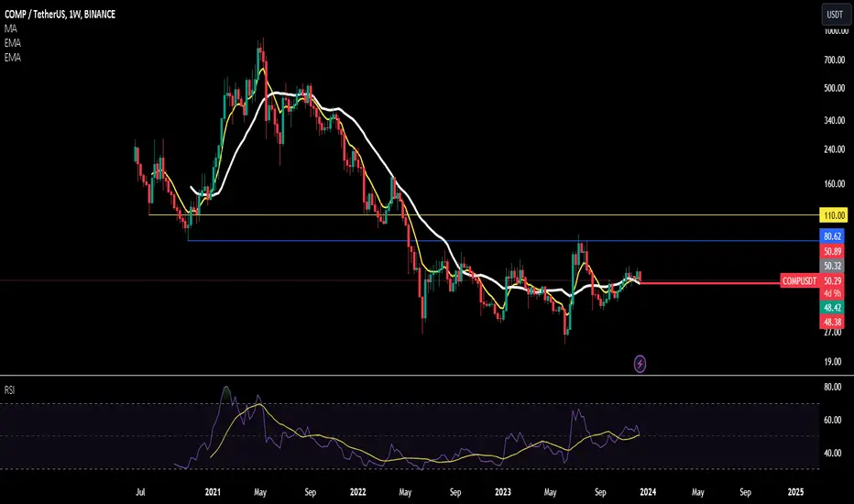Open the USDT currency selector
This screenshot has height=504, width=854.
point(835,15)
